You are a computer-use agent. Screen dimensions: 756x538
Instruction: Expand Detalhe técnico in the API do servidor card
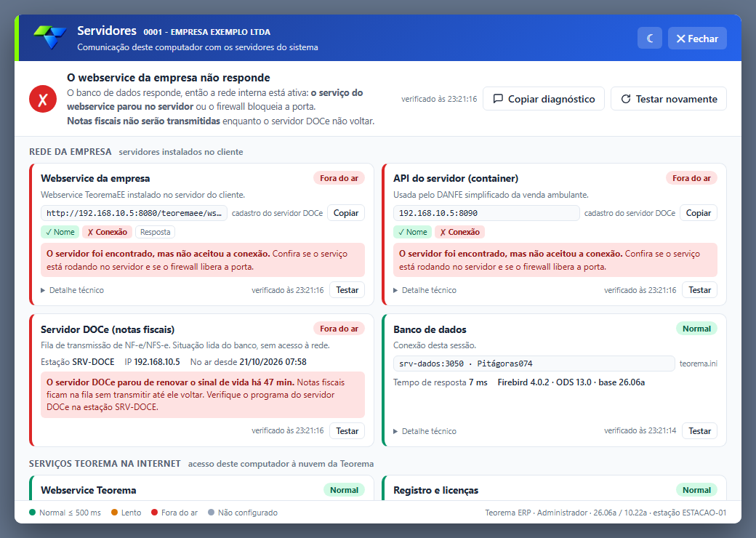point(425,290)
